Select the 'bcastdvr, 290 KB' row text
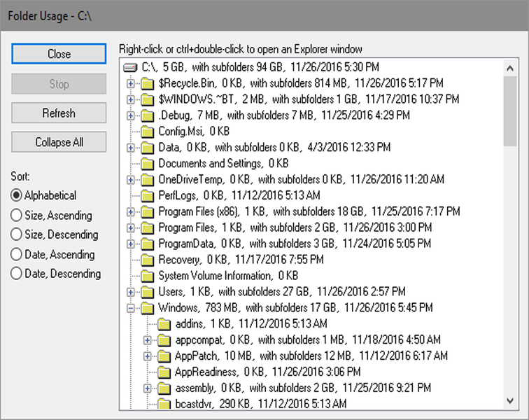The width and height of the screenshot is (529, 420). point(261,403)
